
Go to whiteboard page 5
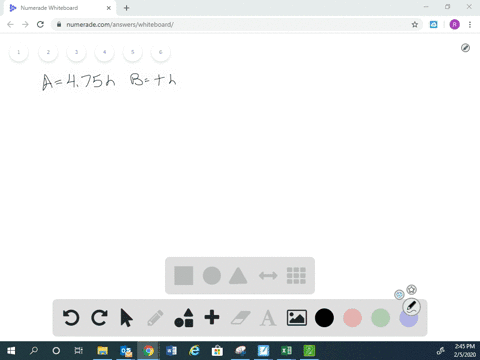click(x=132, y=52)
